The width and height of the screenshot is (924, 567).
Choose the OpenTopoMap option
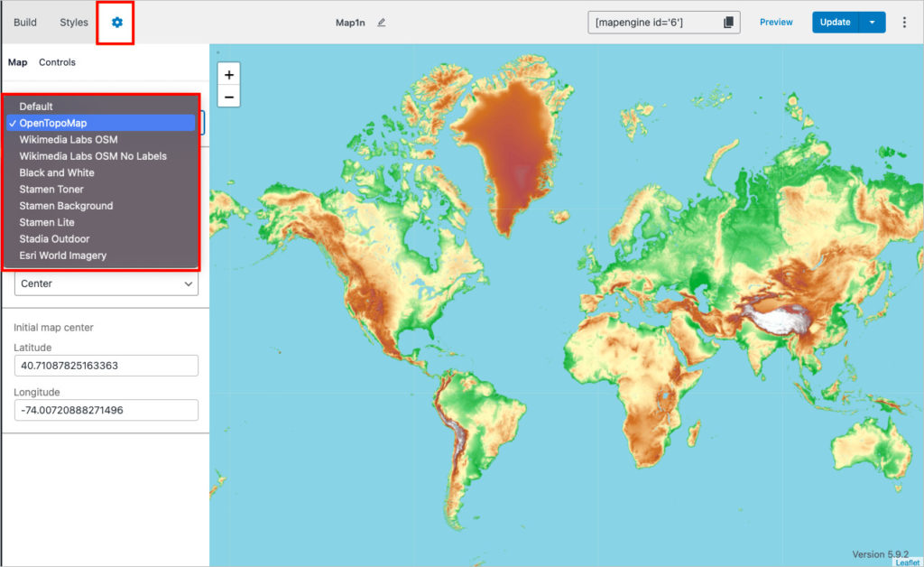[x=101, y=123]
